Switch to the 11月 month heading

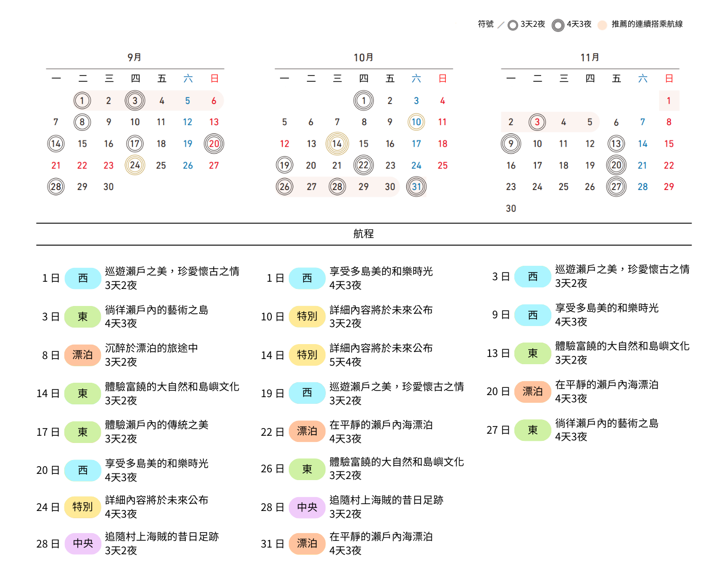click(x=590, y=57)
